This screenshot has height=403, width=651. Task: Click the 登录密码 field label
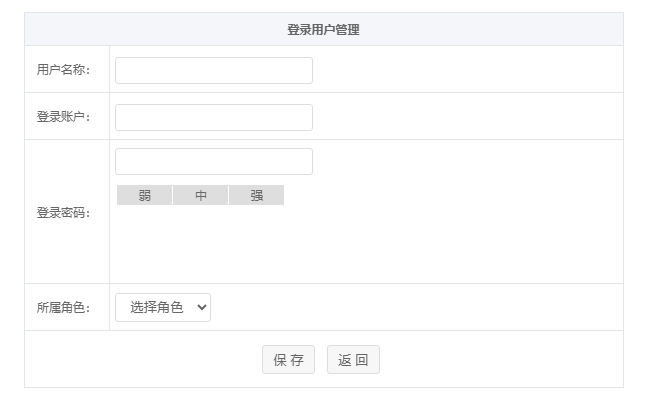tap(64, 212)
